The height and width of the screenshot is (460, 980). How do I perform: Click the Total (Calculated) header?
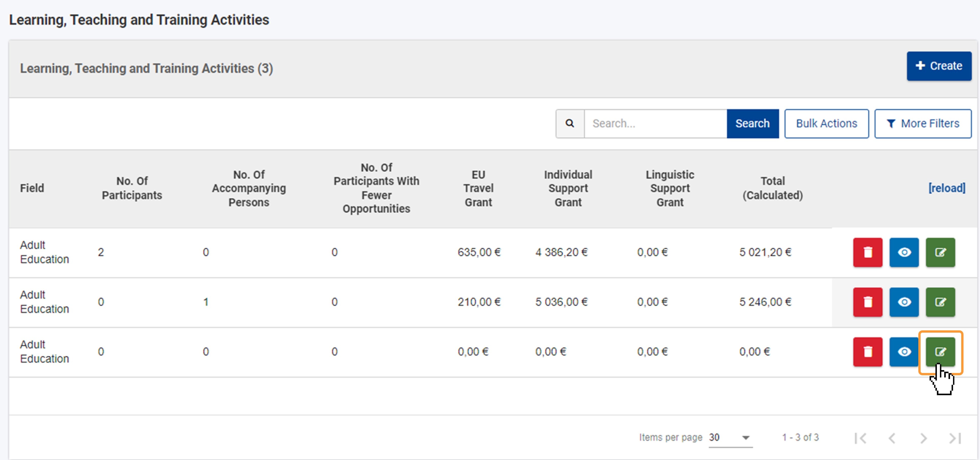pyautogui.click(x=773, y=188)
